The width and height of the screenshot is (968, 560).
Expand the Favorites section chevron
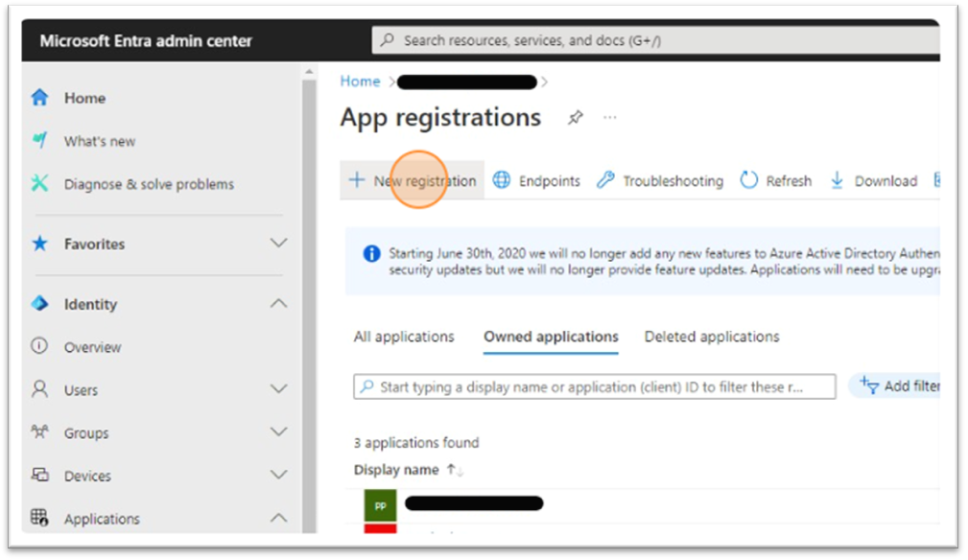(x=278, y=244)
